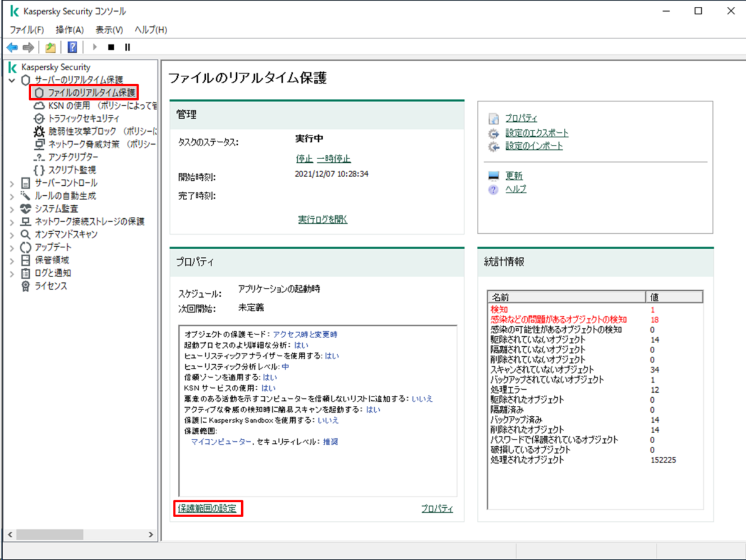Click the pause toolbar icon
Screen dimensions: 746x560
(127, 47)
